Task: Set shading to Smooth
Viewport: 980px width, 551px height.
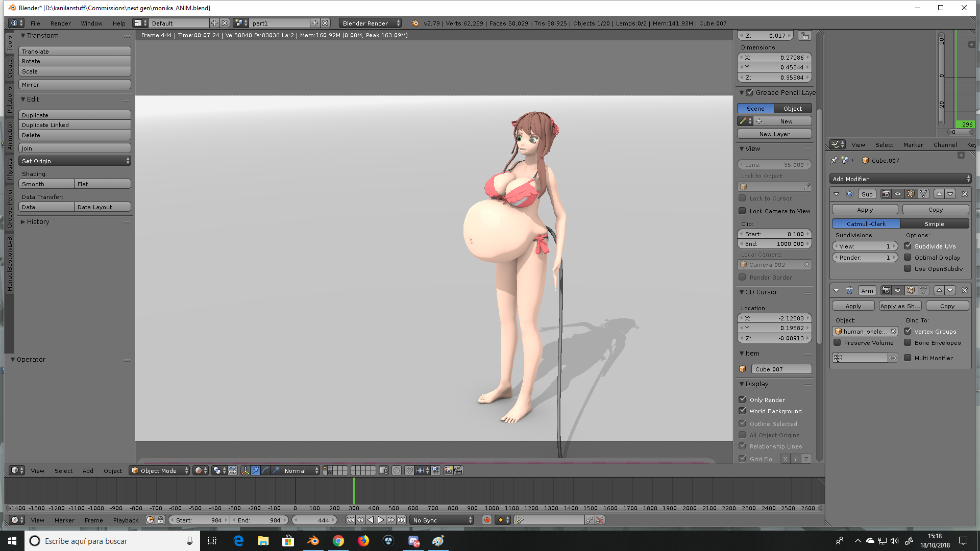Action: (x=46, y=184)
